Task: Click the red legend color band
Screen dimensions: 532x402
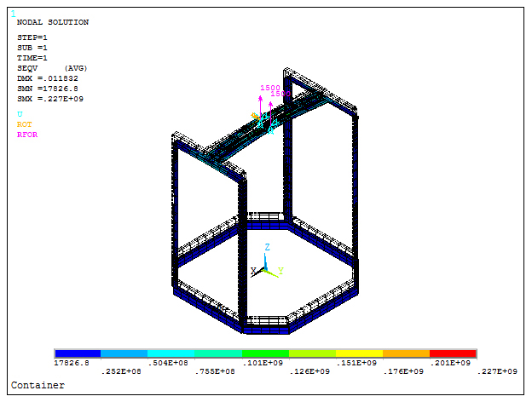Action: [x=453, y=353]
